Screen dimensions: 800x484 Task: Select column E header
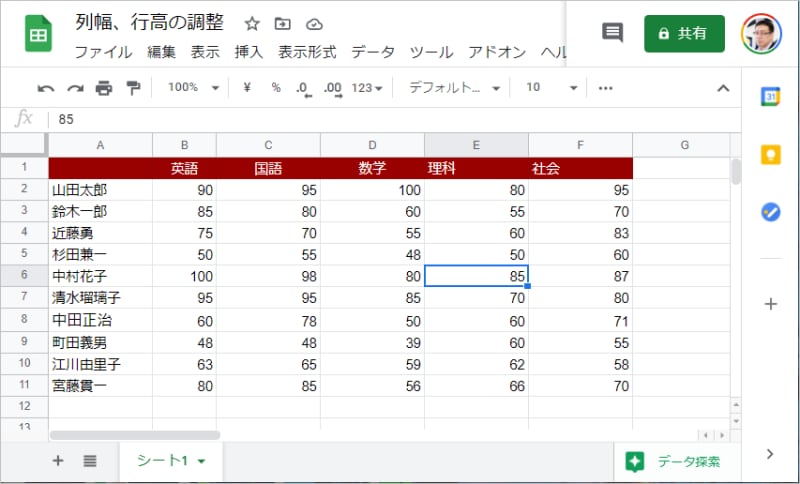[x=476, y=145]
